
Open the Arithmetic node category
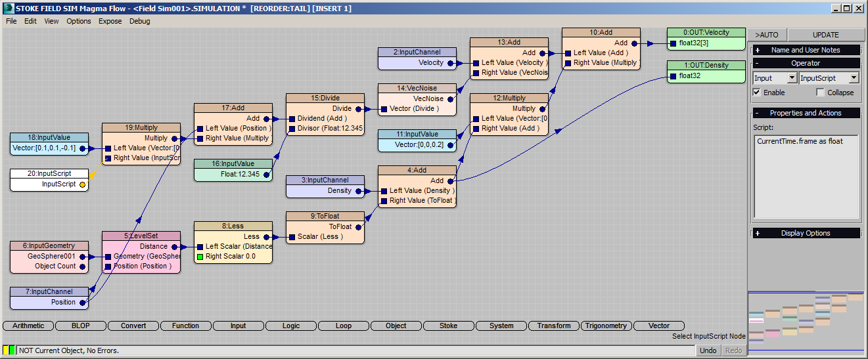(28, 326)
